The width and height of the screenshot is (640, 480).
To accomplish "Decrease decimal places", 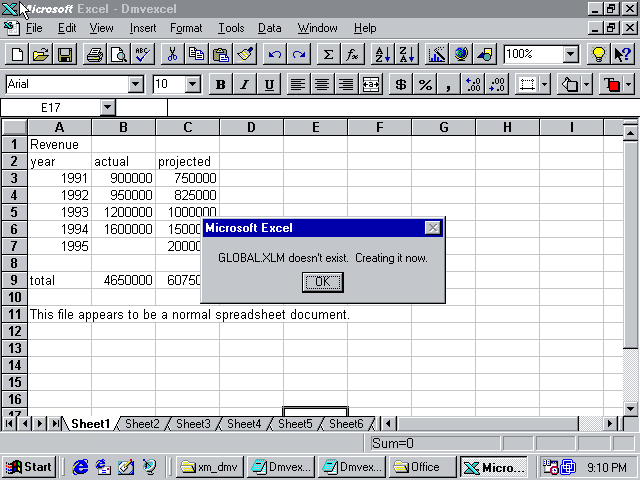I will (x=497, y=84).
